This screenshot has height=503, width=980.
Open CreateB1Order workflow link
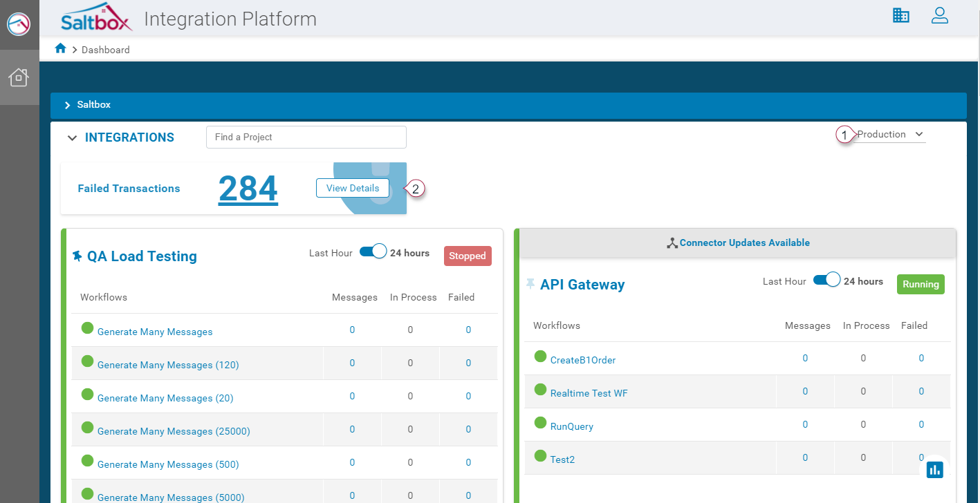click(583, 360)
